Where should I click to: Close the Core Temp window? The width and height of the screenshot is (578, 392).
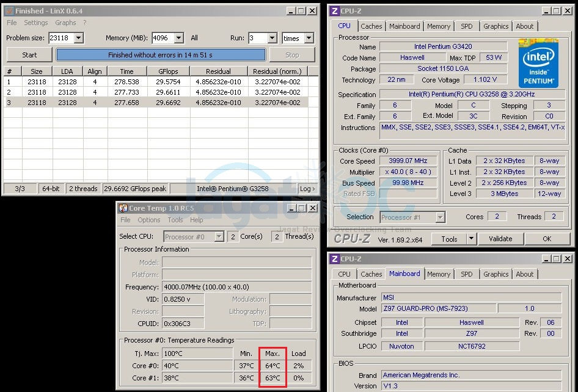[x=312, y=208]
